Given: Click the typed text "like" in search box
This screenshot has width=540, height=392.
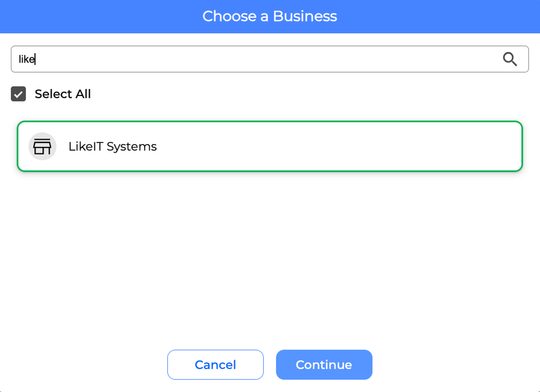Looking at the screenshot, I should point(26,59).
